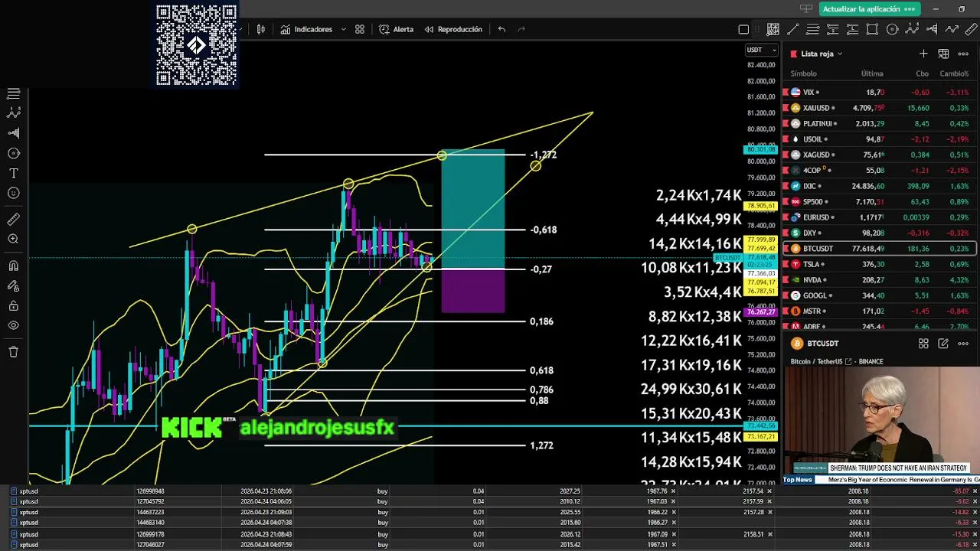Click the -1,272 Fibonacci level line label

544,155
